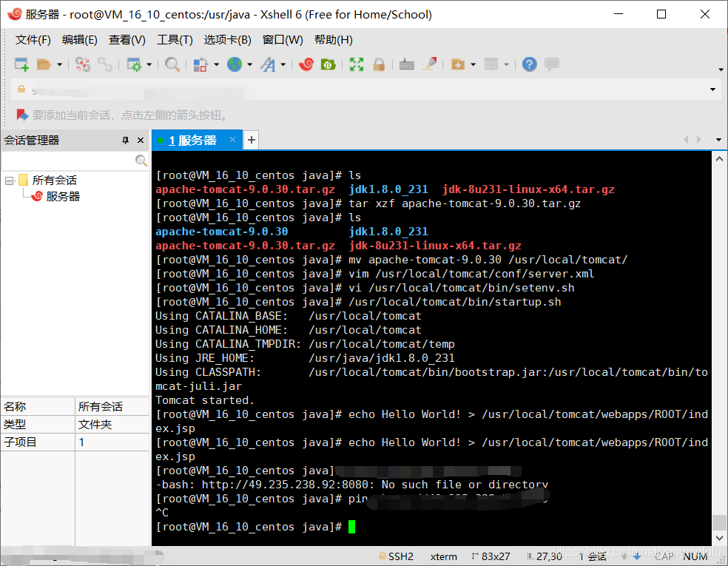Click the session manager search magnifier icon
This screenshot has height=566, width=728.
141,161
